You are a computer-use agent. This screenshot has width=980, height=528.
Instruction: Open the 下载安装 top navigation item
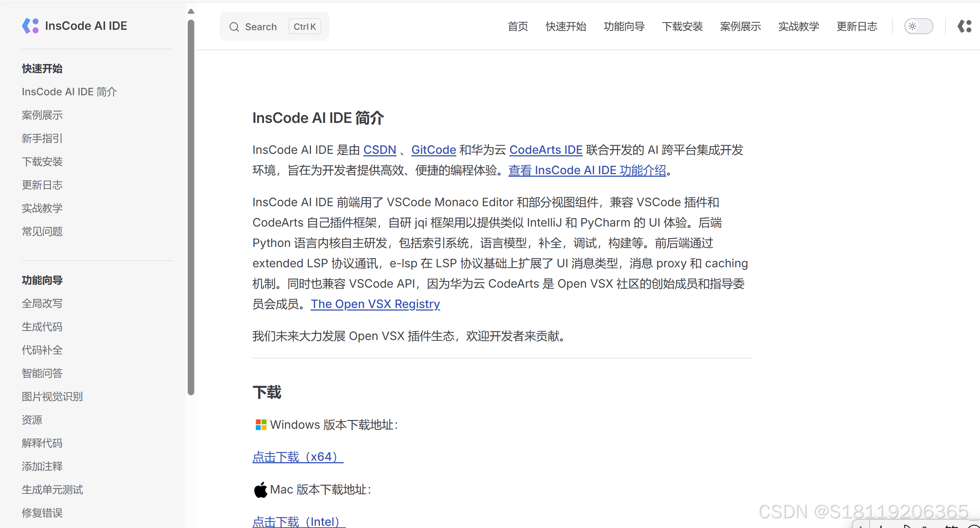point(682,26)
